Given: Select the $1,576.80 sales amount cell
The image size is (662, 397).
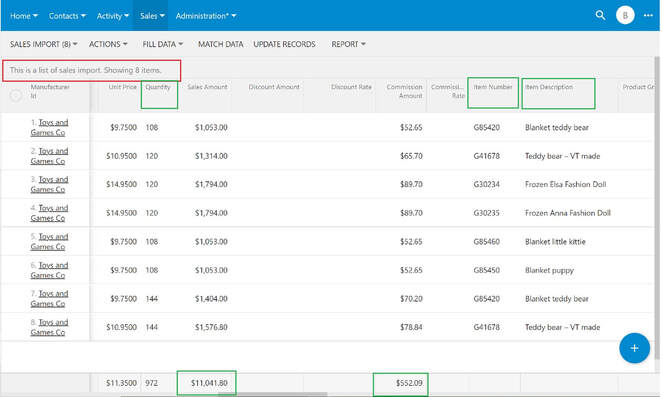Looking at the screenshot, I should (211, 327).
